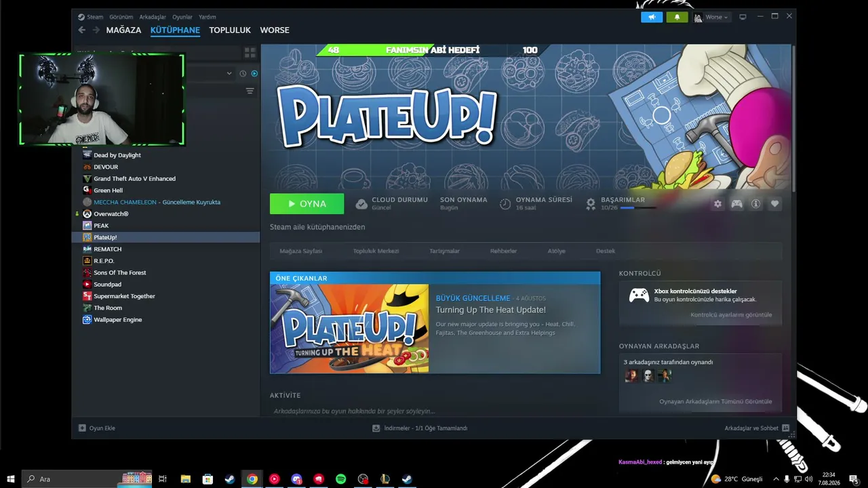The height and width of the screenshot is (488, 868).
Task: Open the library filter options icon
Action: click(250, 91)
